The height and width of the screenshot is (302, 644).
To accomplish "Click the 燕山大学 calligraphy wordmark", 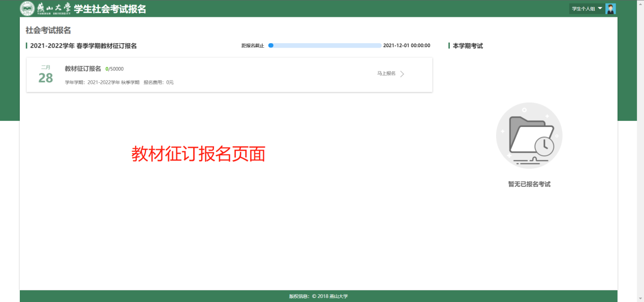I will coord(54,9).
